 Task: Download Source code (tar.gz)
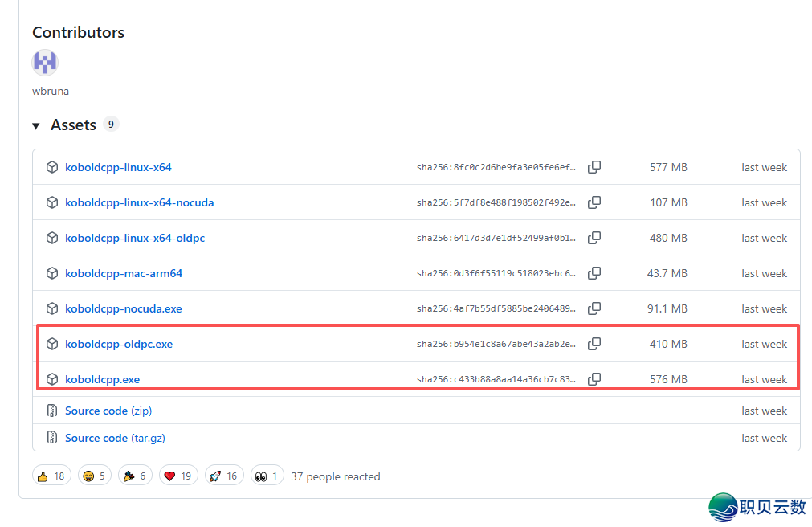pyautogui.click(x=115, y=438)
